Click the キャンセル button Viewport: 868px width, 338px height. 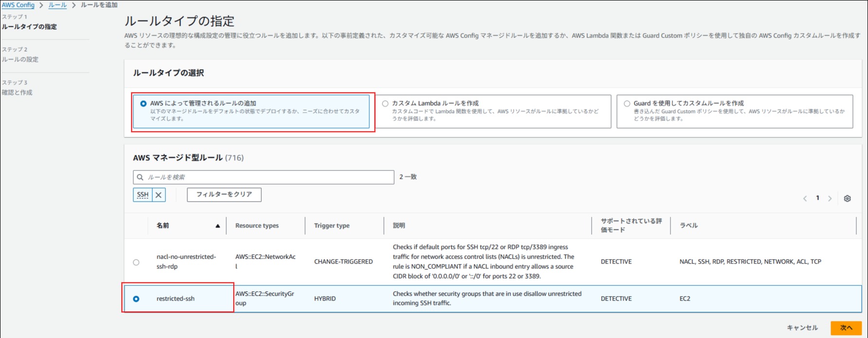(802, 328)
